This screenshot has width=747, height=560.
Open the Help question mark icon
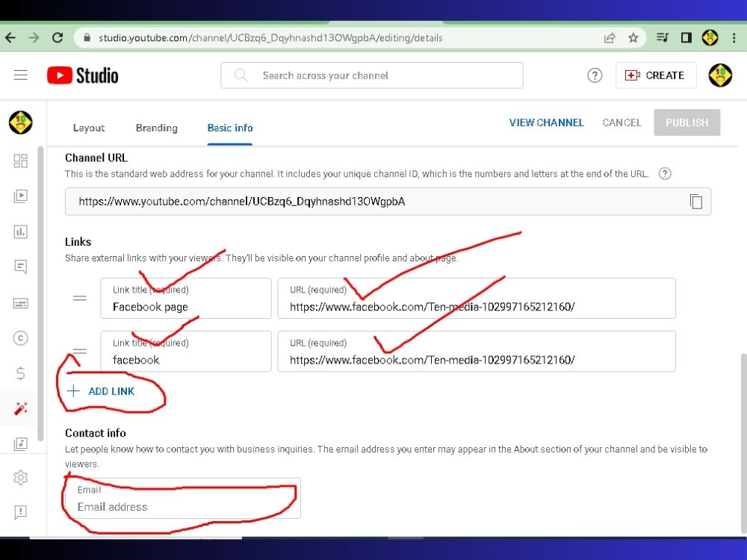(x=595, y=75)
